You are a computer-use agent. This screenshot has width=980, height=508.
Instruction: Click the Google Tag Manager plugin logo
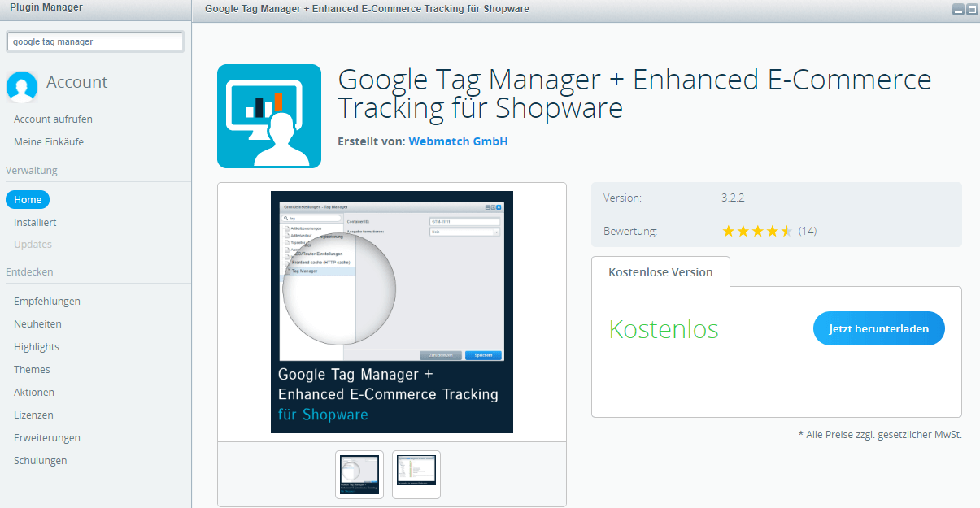[x=269, y=115]
